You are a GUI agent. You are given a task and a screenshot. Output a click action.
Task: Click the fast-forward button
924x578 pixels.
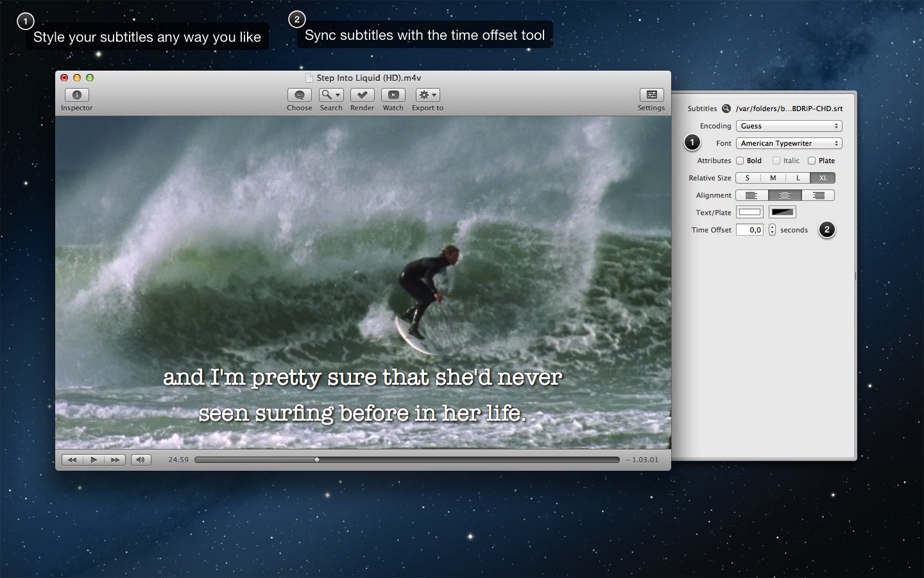click(x=115, y=460)
